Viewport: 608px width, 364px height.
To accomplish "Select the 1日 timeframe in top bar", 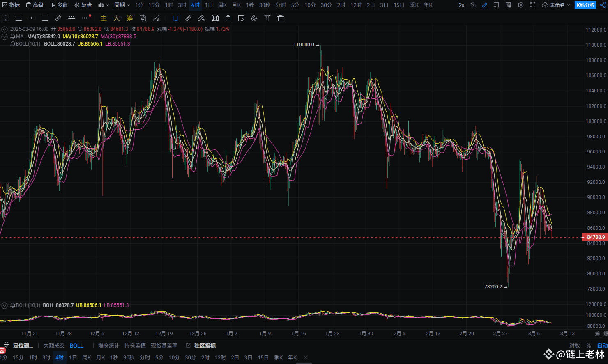I will 209,5.
